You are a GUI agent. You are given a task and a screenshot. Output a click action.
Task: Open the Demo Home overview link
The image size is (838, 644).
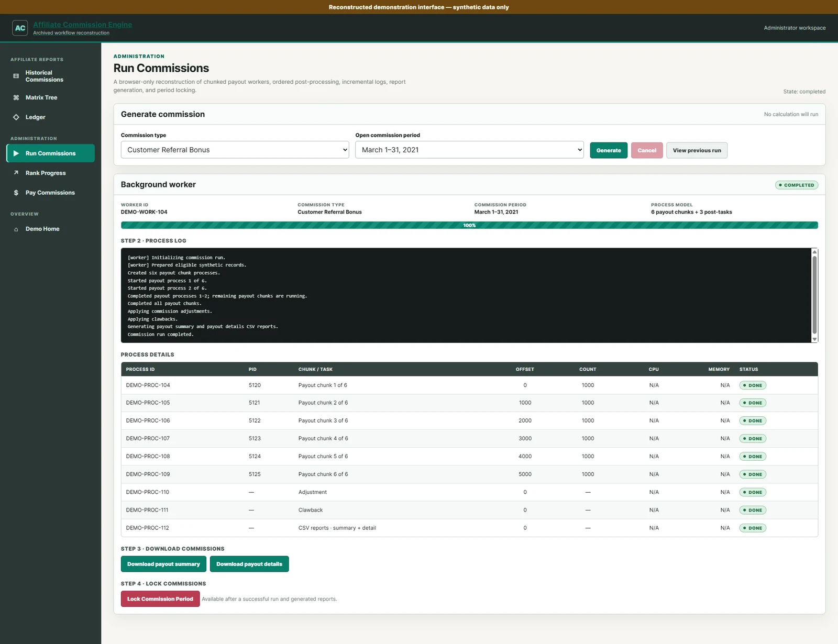(50, 229)
